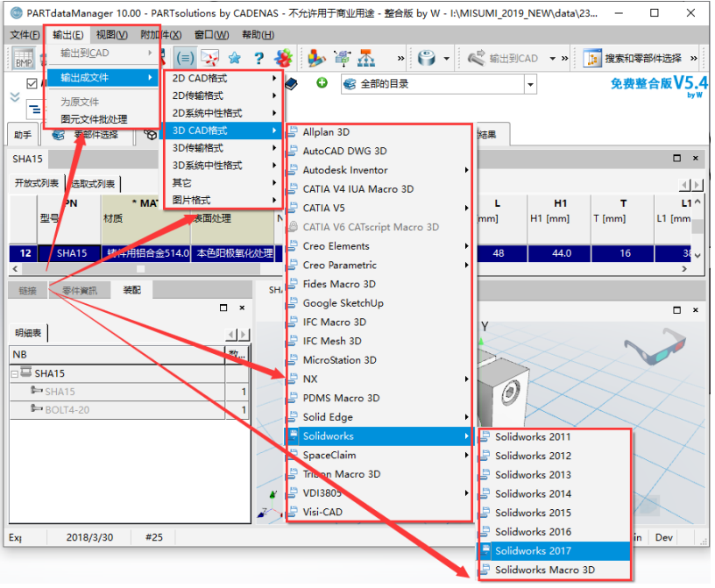Switch to the 装配 tab

coord(131,290)
